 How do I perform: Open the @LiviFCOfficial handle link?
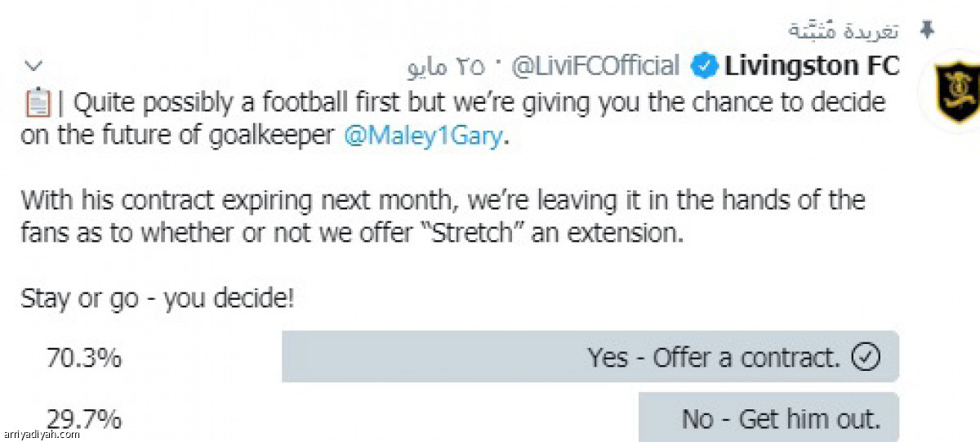[595, 66]
